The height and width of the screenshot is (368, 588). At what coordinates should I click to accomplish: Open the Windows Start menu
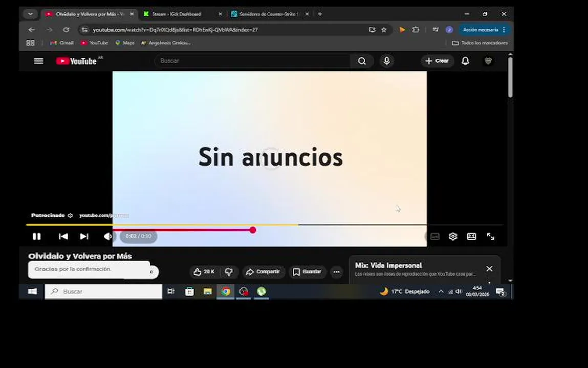pyautogui.click(x=32, y=292)
